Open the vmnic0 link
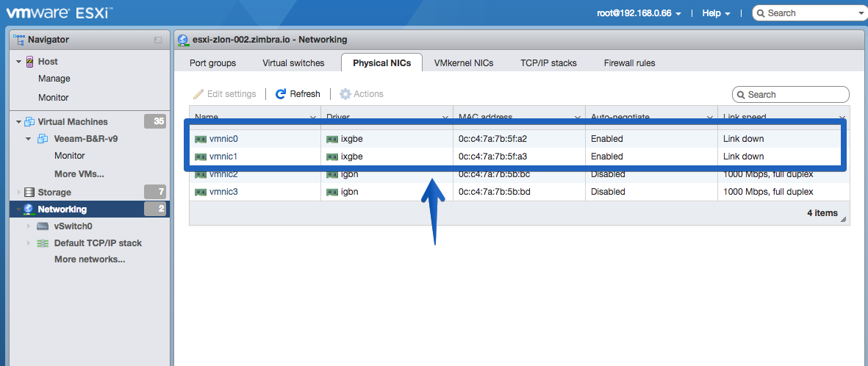This screenshot has width=868, height=366. 223,139
